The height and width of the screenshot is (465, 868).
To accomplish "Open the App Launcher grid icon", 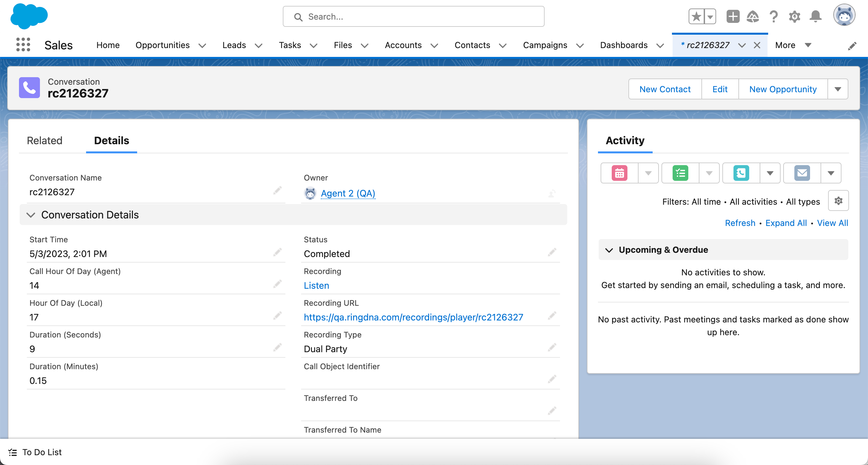I will pos(23,45).
